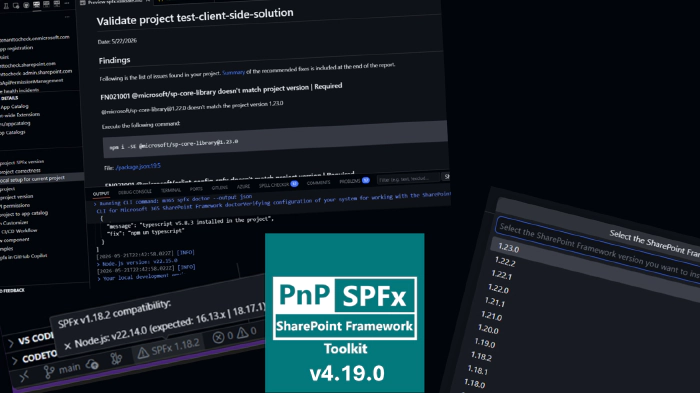Select ApiPermissionManagement sidebar item
Screen dimensions: 700x393
coord(31,81)
